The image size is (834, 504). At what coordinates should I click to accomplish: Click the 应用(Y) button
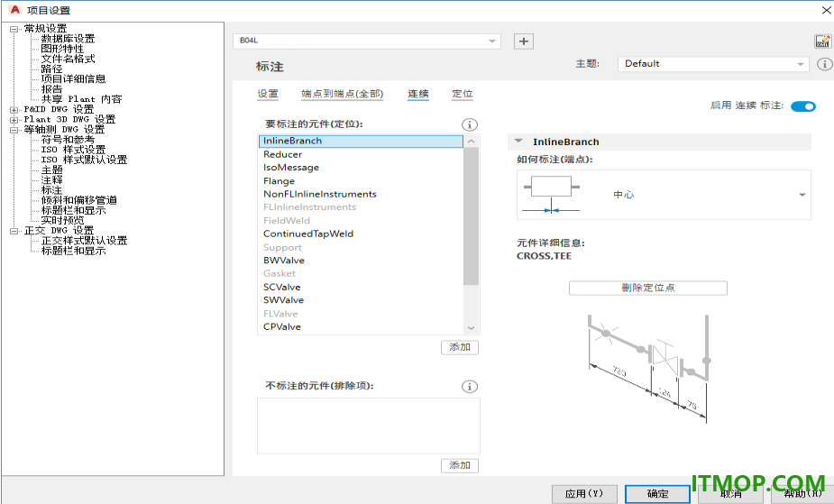click(x=584, y=494)
